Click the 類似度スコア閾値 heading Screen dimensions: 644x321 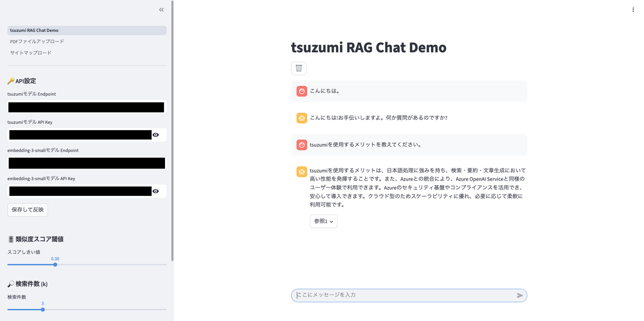[35, 239]
